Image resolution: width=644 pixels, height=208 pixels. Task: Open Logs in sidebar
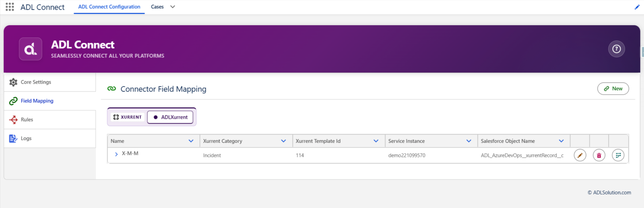pos(50,138)
